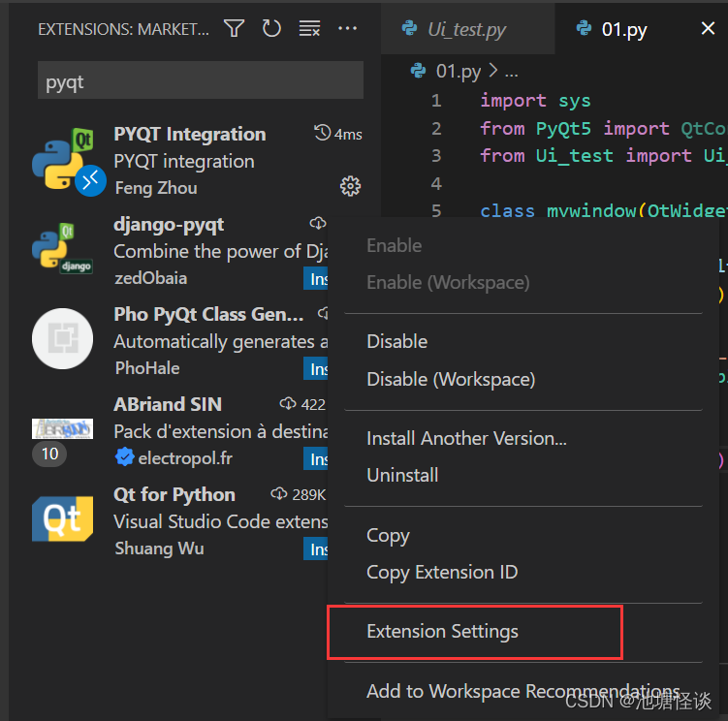Click the 10 extension pack count badge
Image resolution: width=728 pixels, height=721 pixels.
[49, 454]
